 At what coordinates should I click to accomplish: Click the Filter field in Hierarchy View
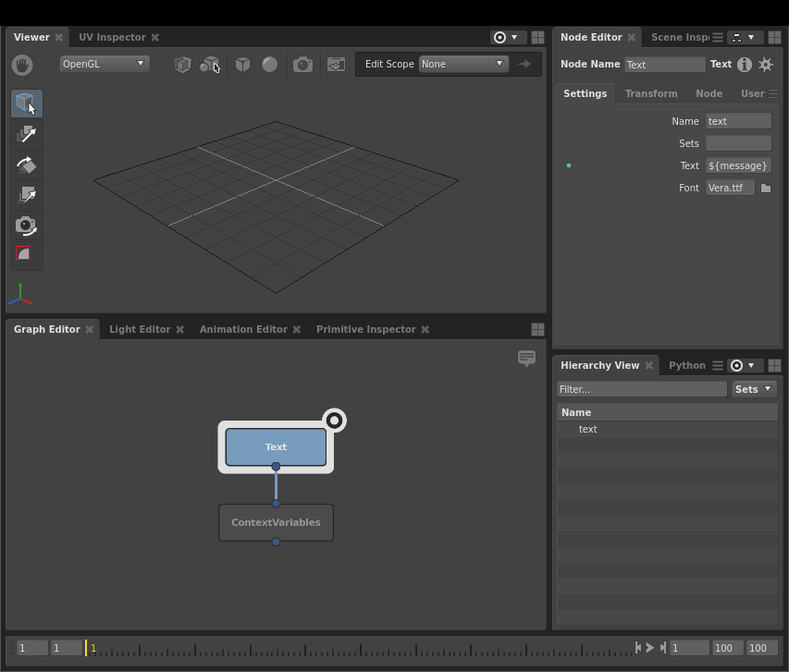[642, 389]
